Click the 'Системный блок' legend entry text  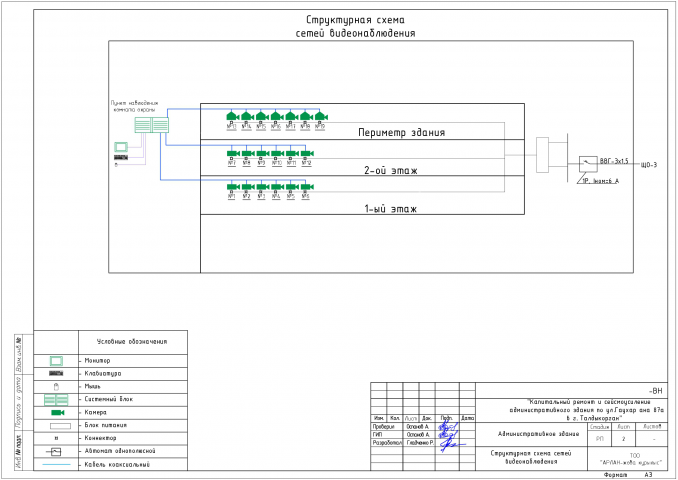pyautogui.click(x=109, y=399)
